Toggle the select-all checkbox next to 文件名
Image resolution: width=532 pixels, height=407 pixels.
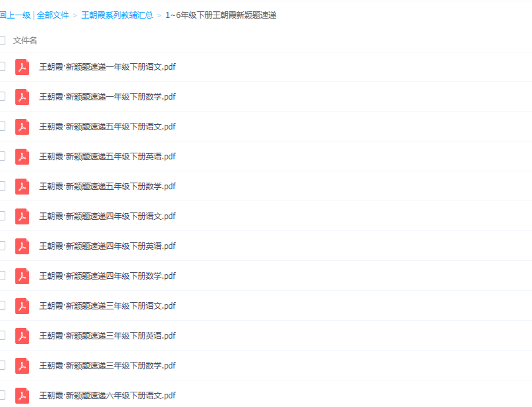[x=2, y=41]
